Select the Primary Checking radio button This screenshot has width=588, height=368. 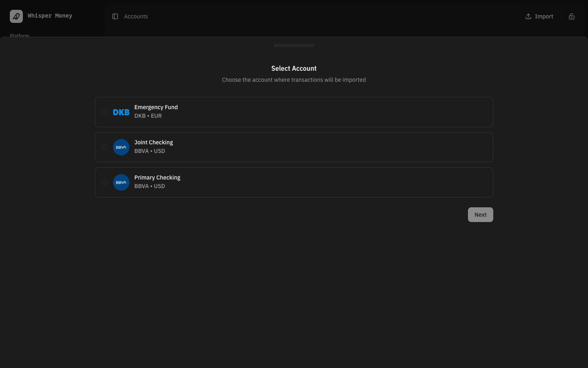pyautogui.click(x=105, y=182)
